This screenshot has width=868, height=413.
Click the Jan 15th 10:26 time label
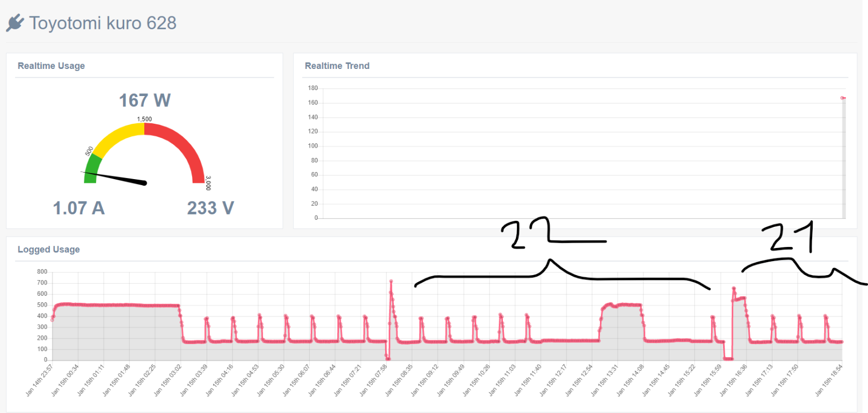tap(476, 380)
